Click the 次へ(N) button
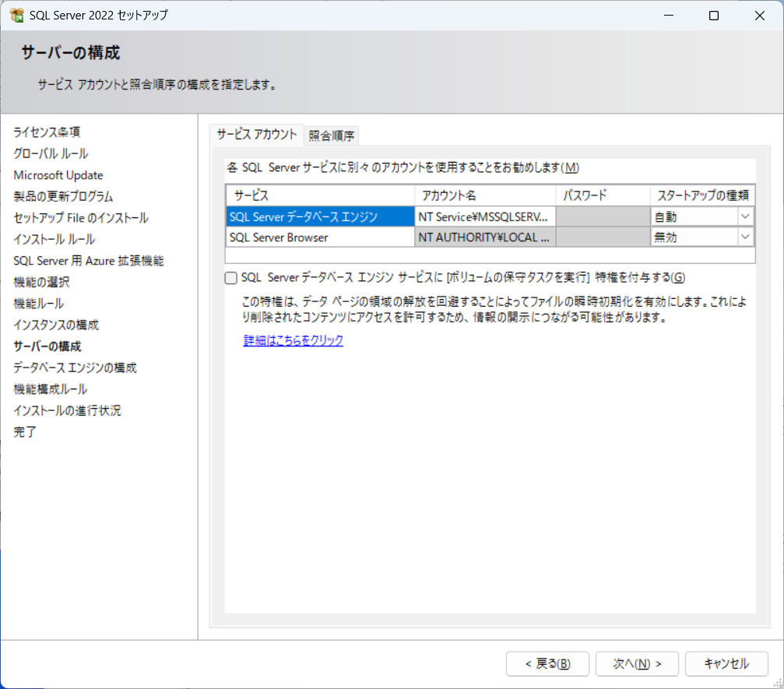 (x=637, y=663)
